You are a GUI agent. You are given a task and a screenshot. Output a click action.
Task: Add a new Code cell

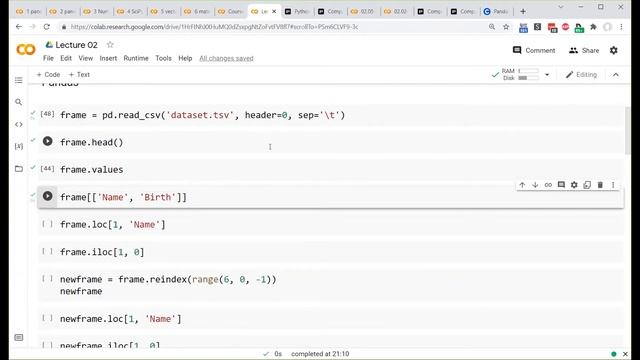[x=48, y=75]
